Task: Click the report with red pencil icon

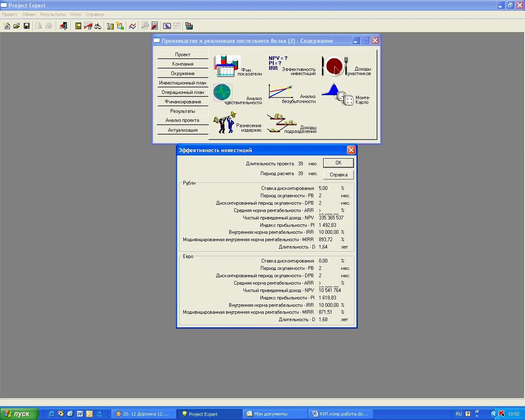Action: click(155, 26)
